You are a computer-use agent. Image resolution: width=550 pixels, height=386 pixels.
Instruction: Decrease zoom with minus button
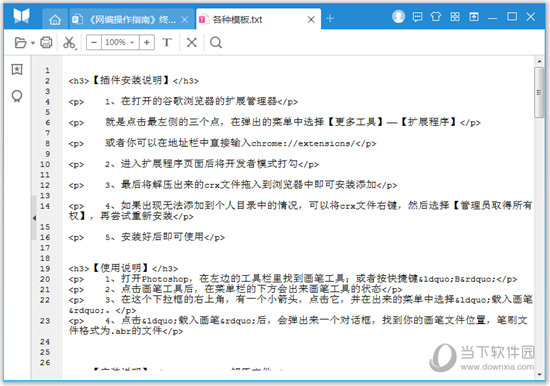pos(94,42)
